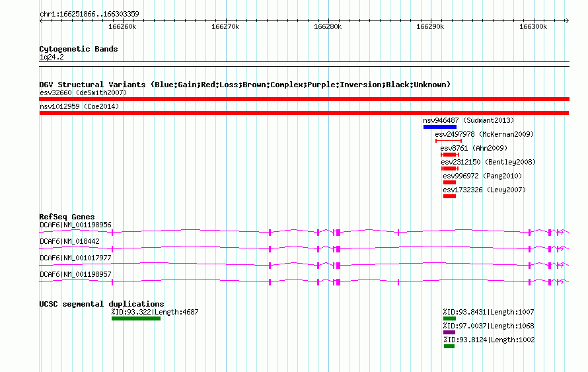The height and width of the screenshot is (372, 588).
Task: Click the nsv1012959 (Coe2014) label
Action: point(79,106)
